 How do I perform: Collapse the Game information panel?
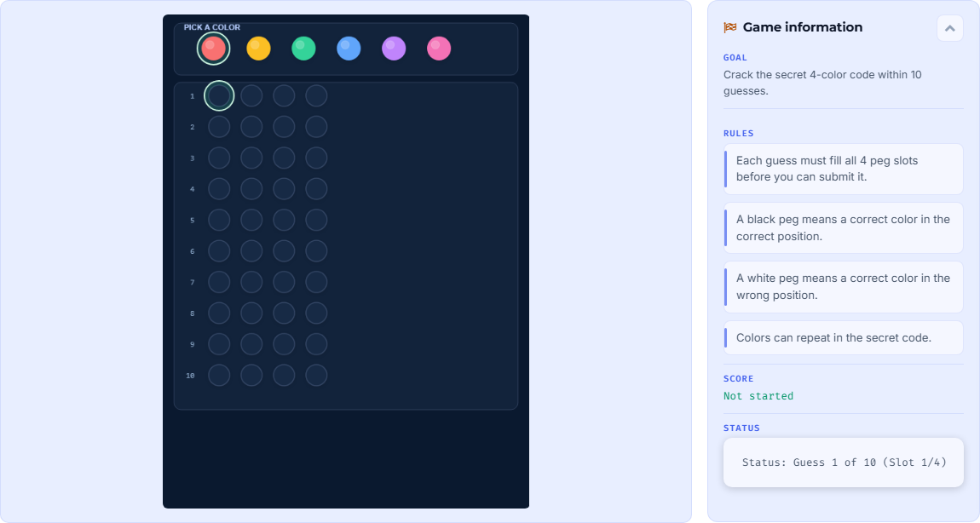[950, 28]
